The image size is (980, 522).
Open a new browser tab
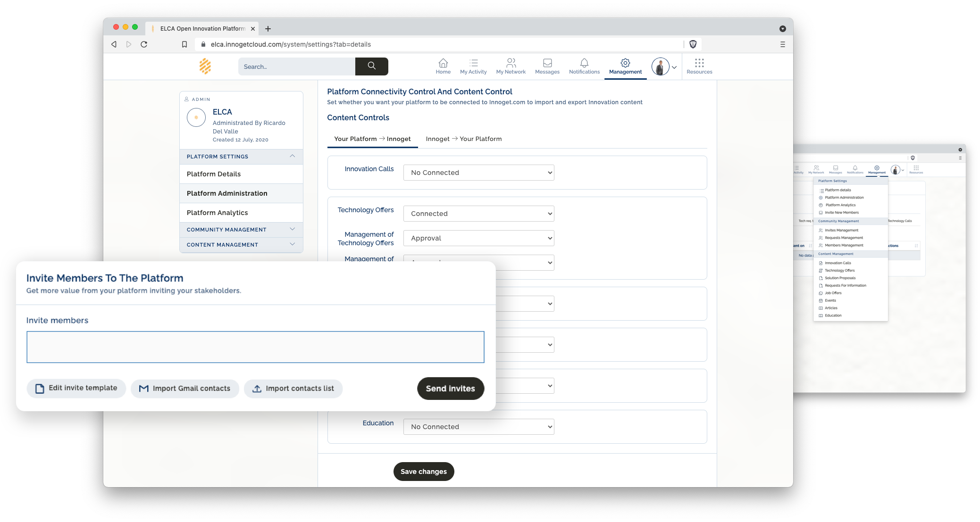pos(268,29)
